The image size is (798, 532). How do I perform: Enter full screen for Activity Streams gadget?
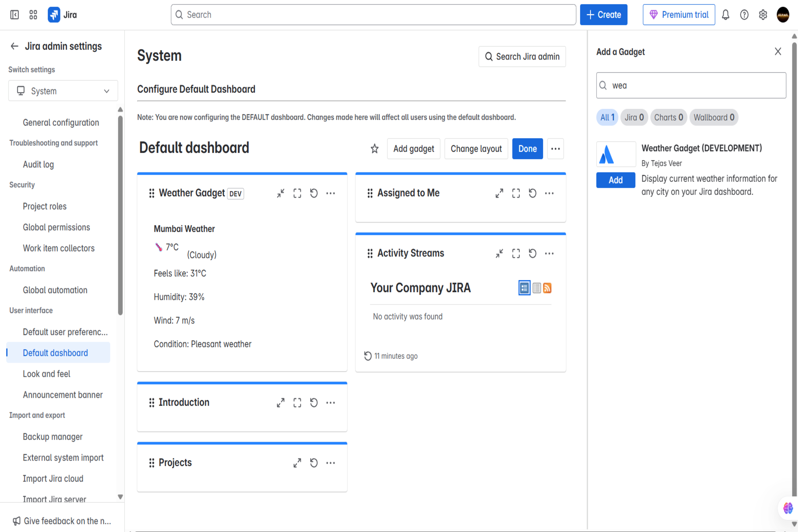click(516, 253)
